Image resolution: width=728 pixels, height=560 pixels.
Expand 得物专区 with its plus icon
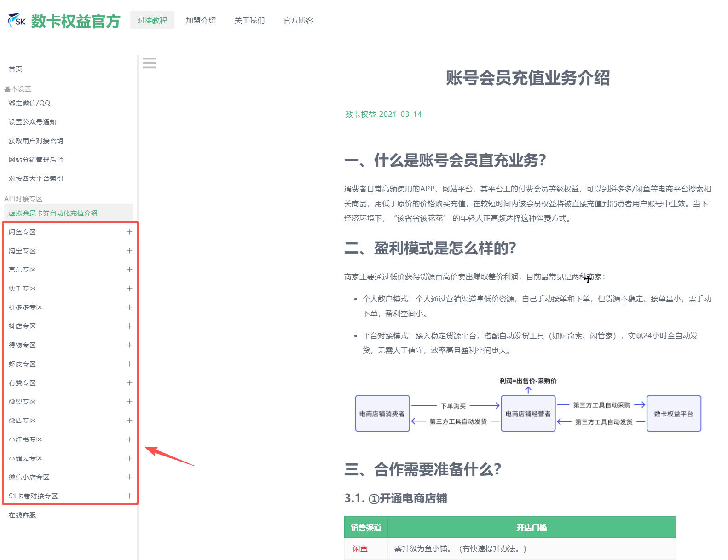click(x=129, y=345)
